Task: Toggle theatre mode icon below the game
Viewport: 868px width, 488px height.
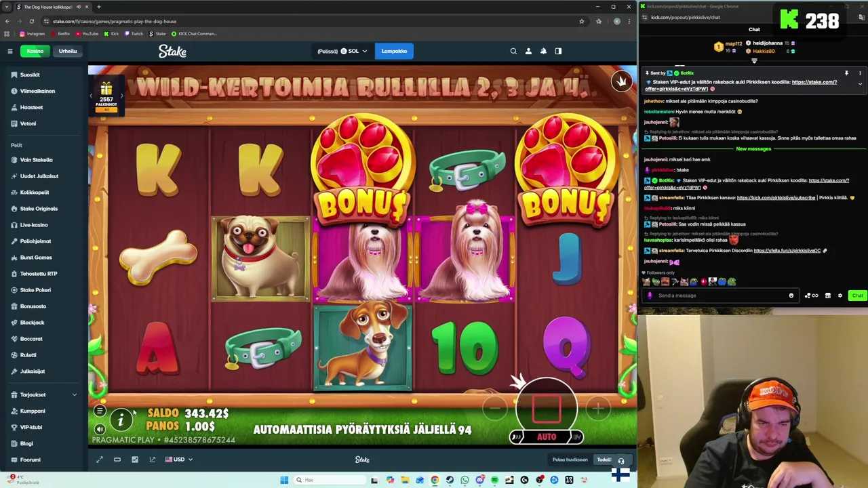Action: (117, 460)
